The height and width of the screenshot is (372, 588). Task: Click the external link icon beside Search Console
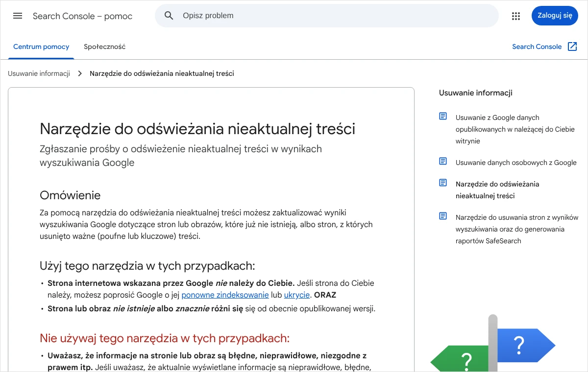coord(572,46)
